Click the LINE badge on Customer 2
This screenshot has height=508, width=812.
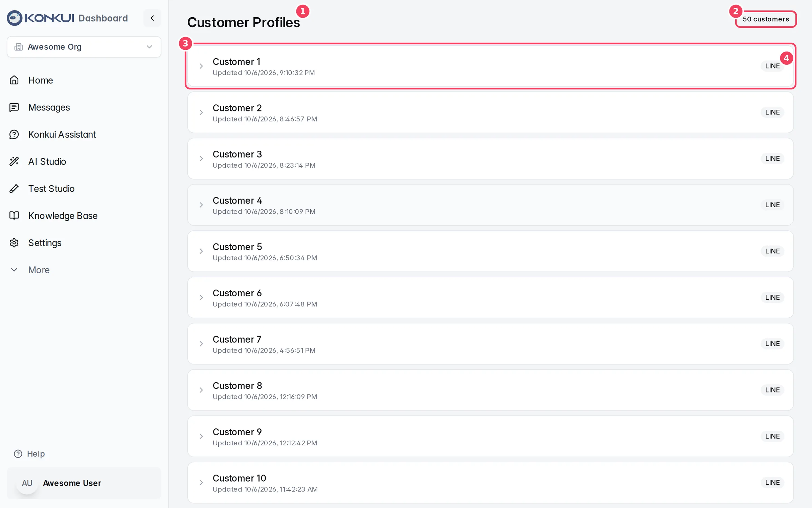coord(772,112)
